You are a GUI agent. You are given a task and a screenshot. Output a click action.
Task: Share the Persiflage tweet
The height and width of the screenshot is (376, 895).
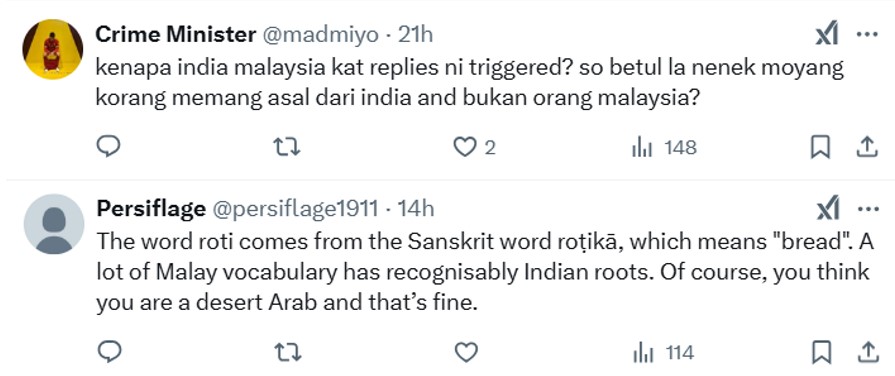pos(866,352)
